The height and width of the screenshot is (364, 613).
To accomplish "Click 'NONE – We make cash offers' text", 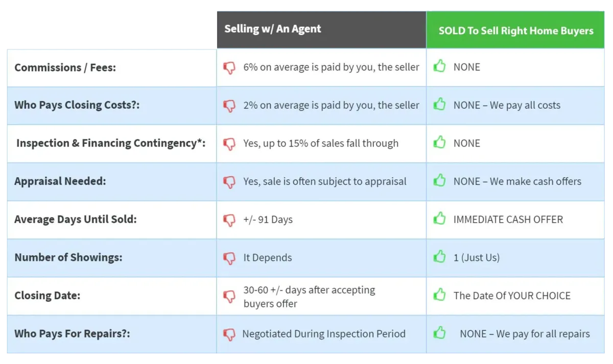I will point(517,181).
